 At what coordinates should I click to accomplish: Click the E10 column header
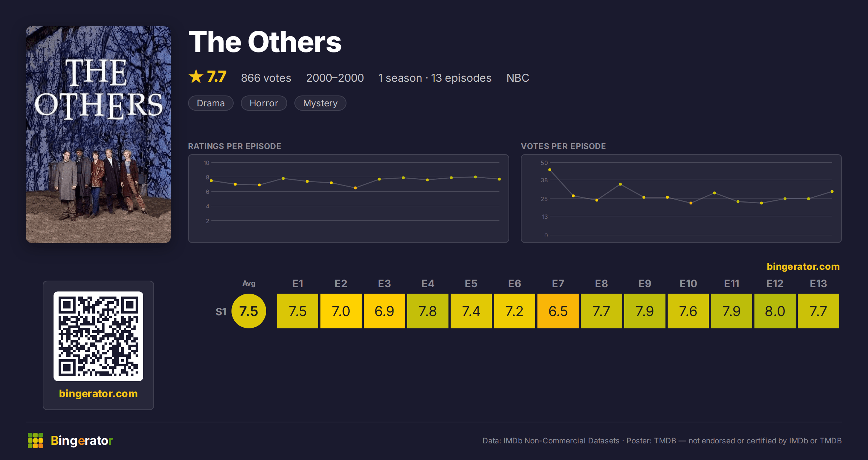tap(688, 284)
